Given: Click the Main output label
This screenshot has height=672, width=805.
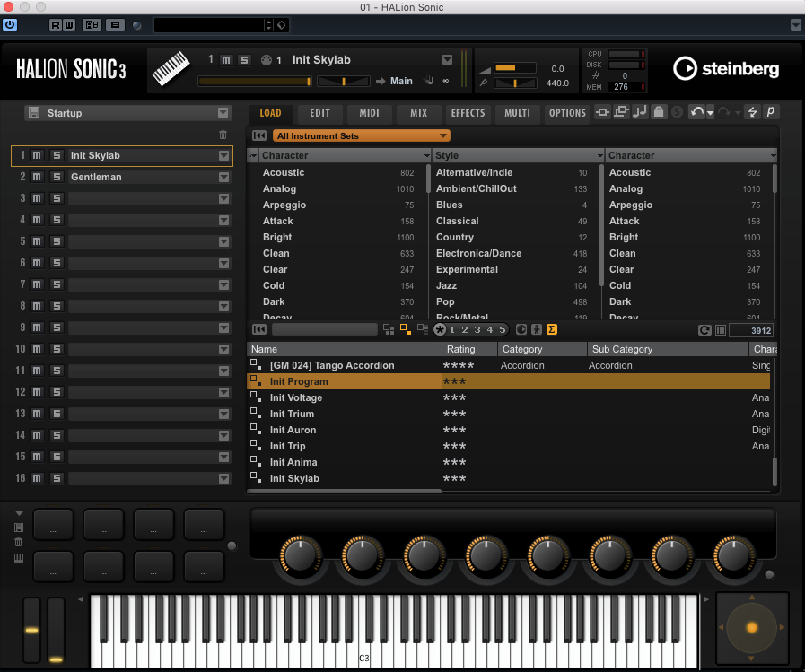Looking at the screenshot, I should pyautogui.click(x=401, y=81).
